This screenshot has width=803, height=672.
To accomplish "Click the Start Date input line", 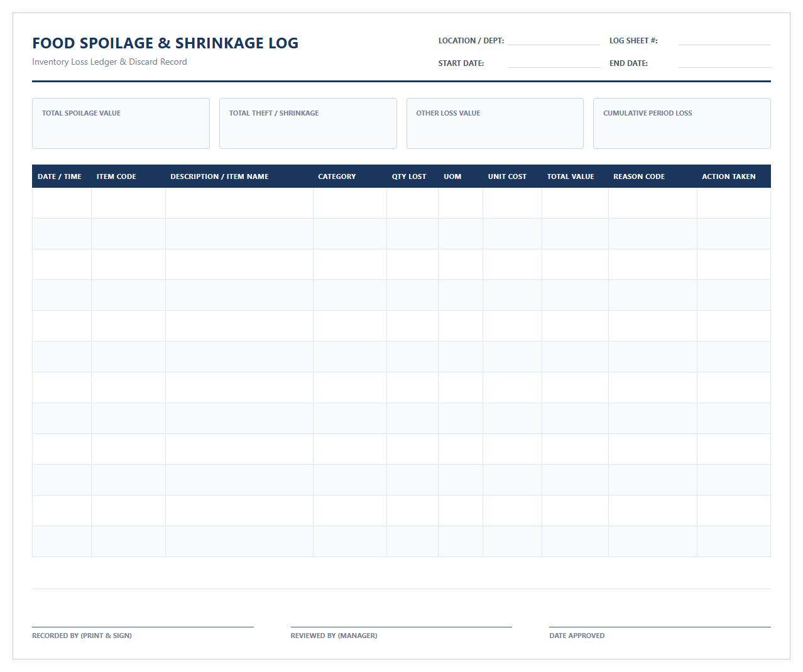I will point(554,63).
